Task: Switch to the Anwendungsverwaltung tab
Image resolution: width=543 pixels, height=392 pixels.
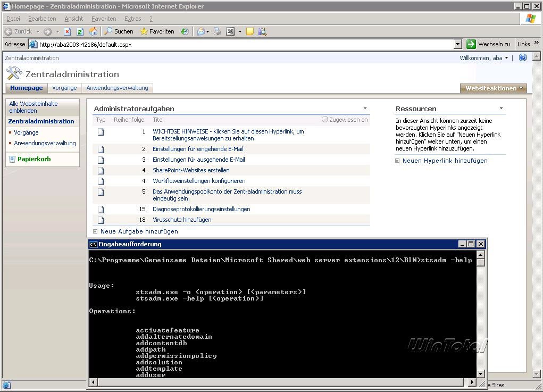Action: click(117, 88)
